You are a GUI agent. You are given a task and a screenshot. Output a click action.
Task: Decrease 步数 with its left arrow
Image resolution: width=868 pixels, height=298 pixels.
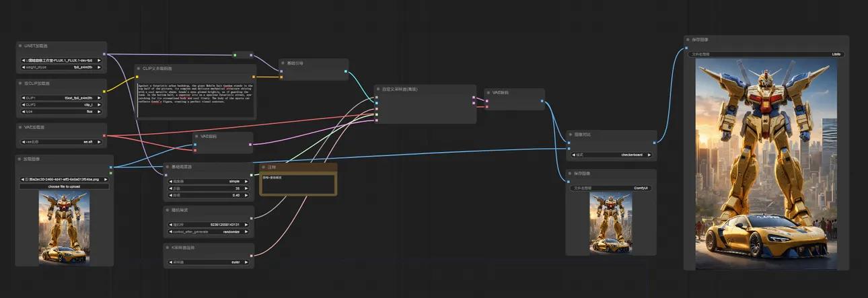(170, 188)
